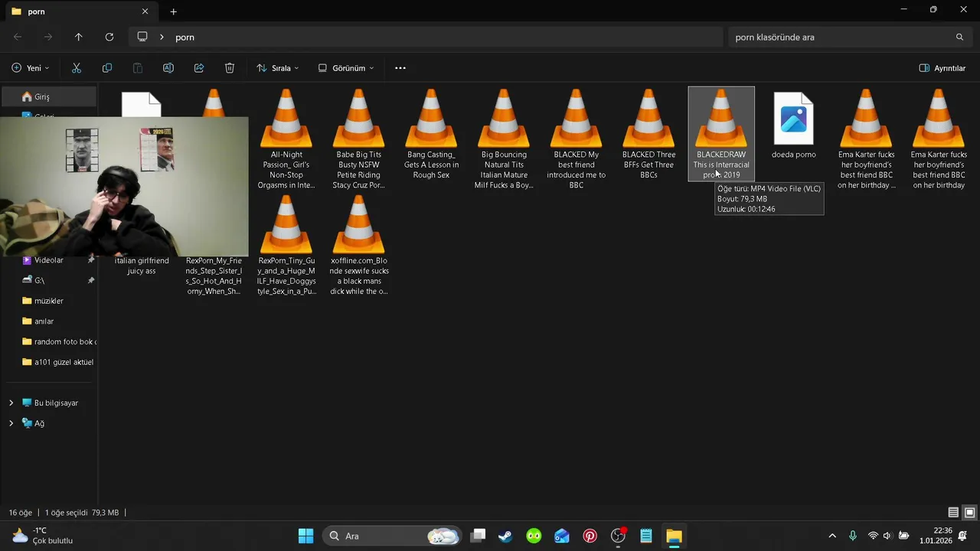980x551 pixels.
Task: Click the Copy toolbar icon
Action: pos(107,68)
